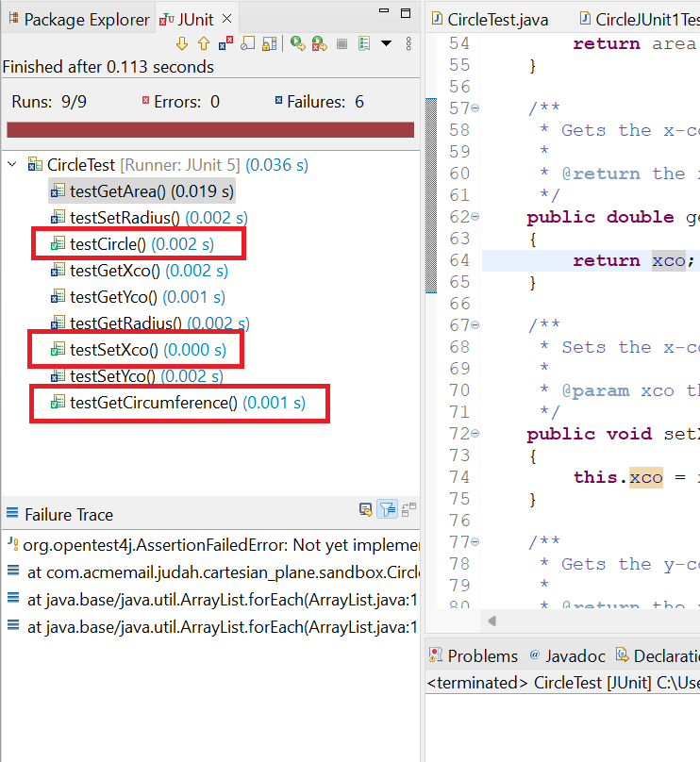Click the Rerun Test icon
This screenshot has height=762, width=700.
point(297,43)
